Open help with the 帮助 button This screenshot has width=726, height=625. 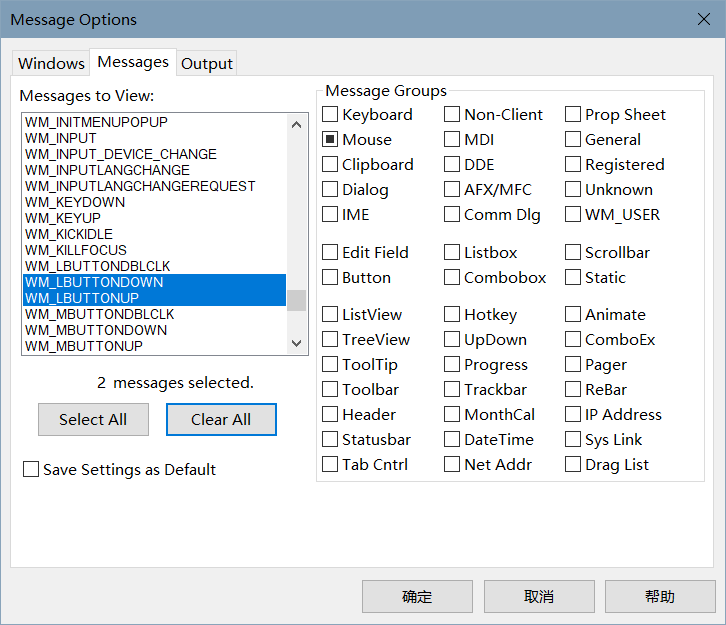659,597
